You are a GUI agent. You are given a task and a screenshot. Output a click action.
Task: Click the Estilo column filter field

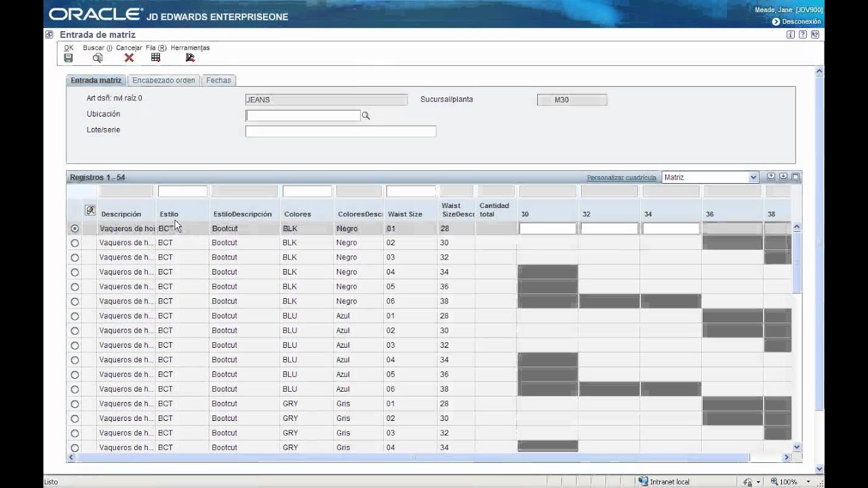[182, 192]
